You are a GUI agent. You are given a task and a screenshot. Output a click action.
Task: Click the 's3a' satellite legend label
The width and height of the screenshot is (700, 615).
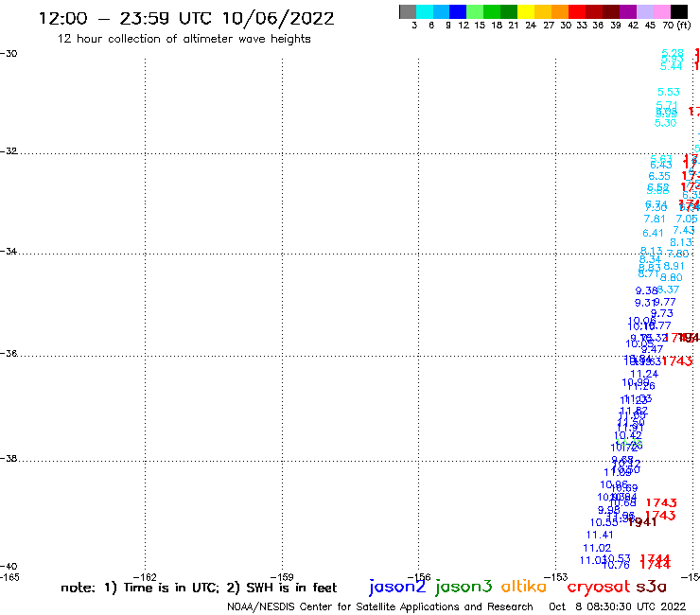click(652, 587)
